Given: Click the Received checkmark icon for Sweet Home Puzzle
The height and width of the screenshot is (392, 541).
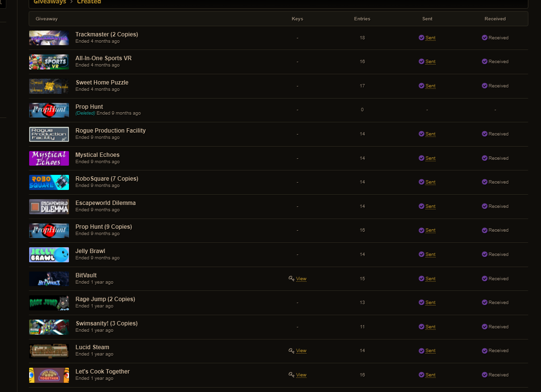Looking at the screenshot, I should point(484,85).
